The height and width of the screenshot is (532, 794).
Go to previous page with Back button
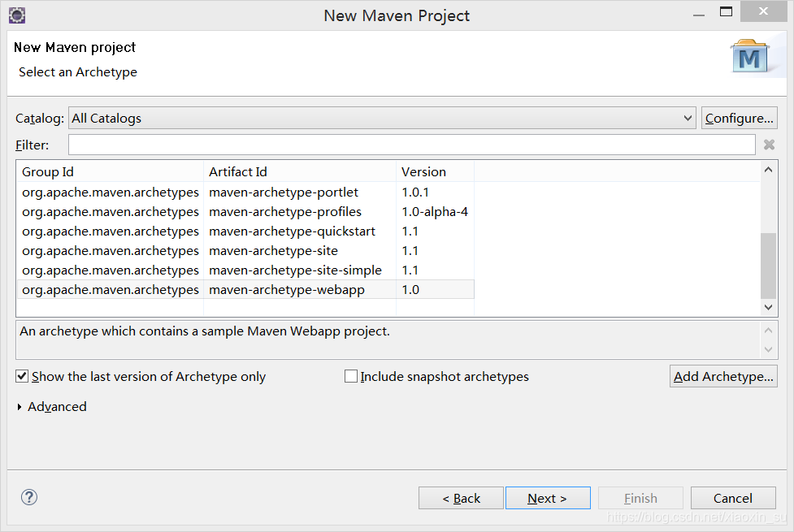click(461, 498)
